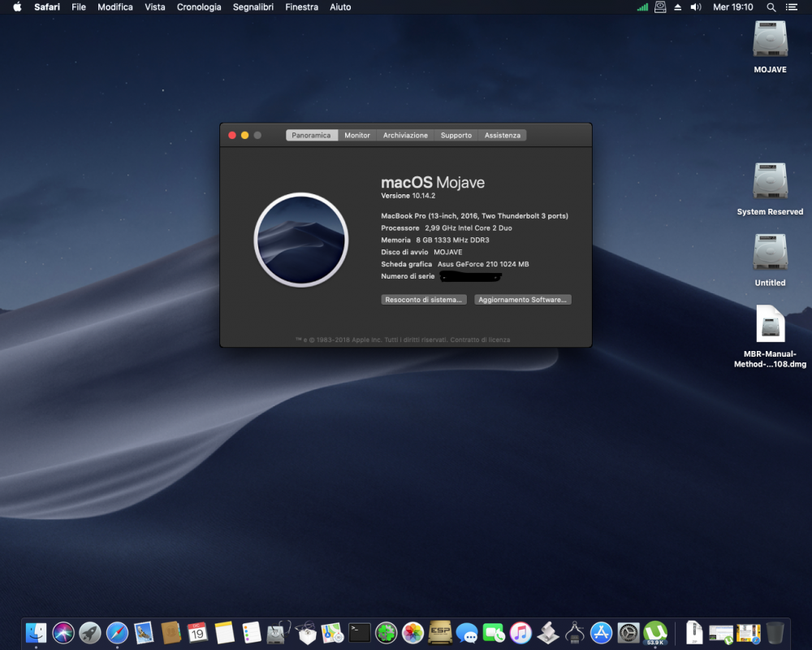The image size is (812, 650).
Task: Open the Vista menu
Action: (x=155, y=6)
